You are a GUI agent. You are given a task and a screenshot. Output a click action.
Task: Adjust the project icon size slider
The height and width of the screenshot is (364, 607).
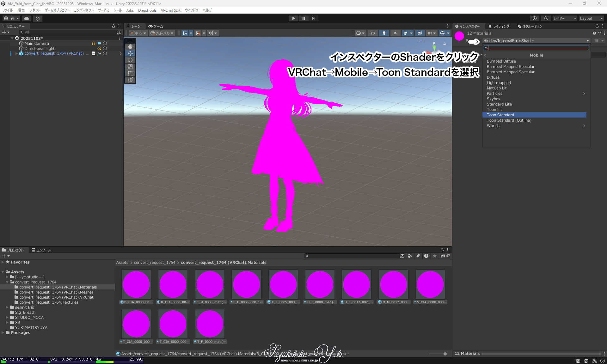tap(445, 354)
